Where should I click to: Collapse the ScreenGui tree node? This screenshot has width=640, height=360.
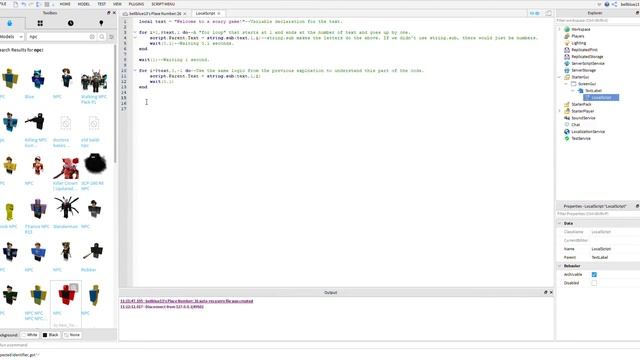[566, 84]
